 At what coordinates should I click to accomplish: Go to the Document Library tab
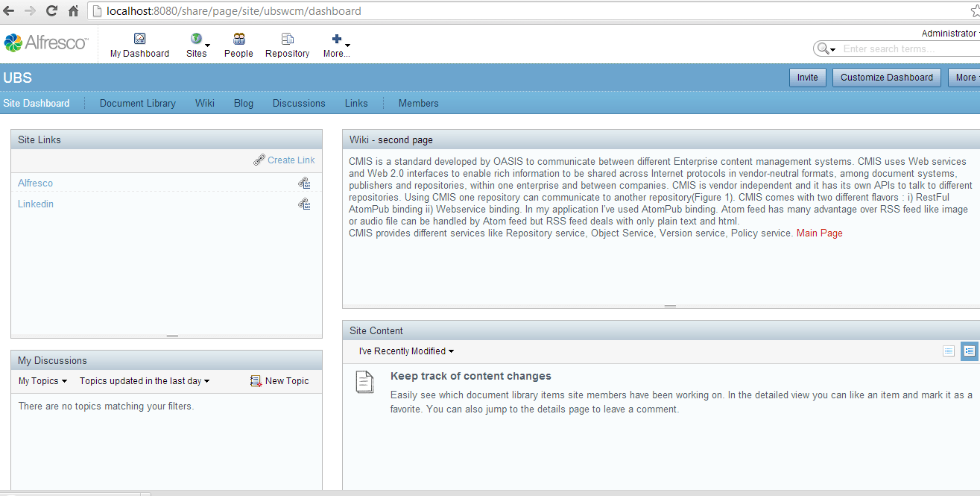[x=137, y=104]
